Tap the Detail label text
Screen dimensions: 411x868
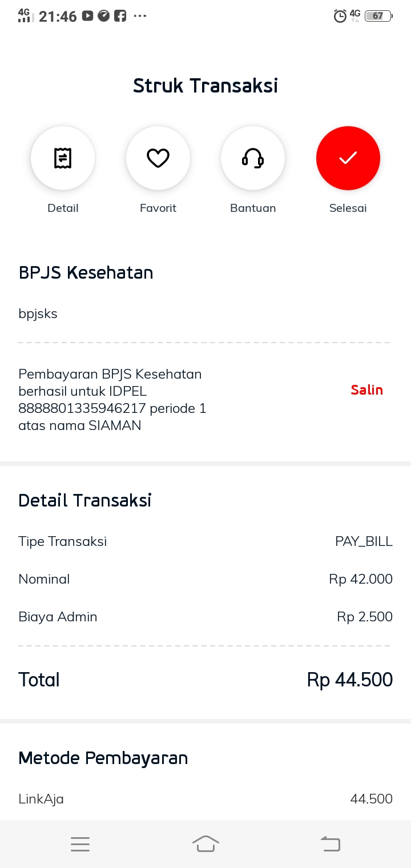[63, 208]
